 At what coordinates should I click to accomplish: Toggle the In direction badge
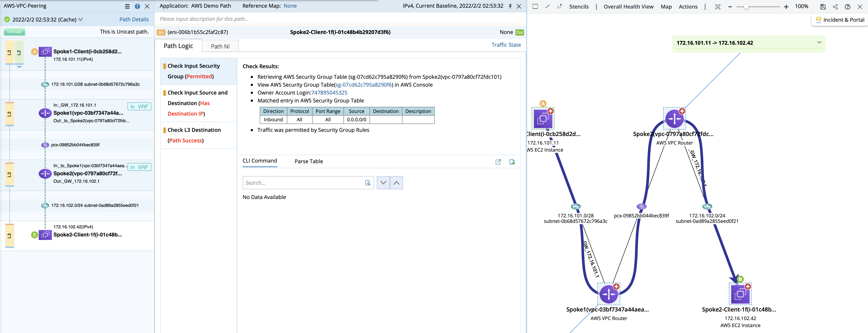tap(161, 32)
